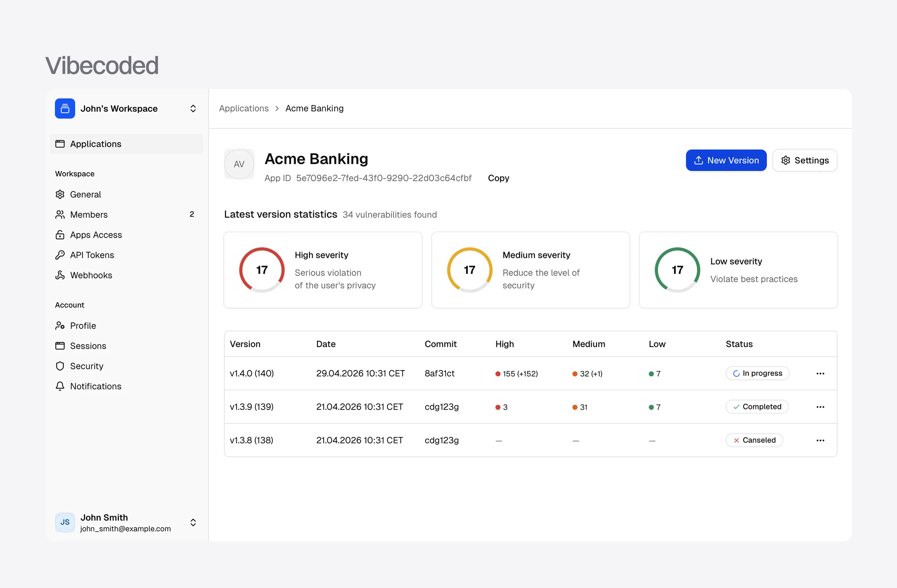Viewport: 897px width, 588px height.
Task: Open more options for v1.4.0 row
Action: (820, 373)
